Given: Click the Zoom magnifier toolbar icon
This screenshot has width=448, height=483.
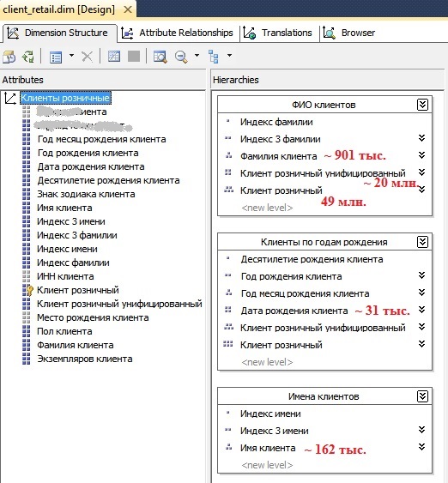Looking at the screenshot, I should 181,57.
